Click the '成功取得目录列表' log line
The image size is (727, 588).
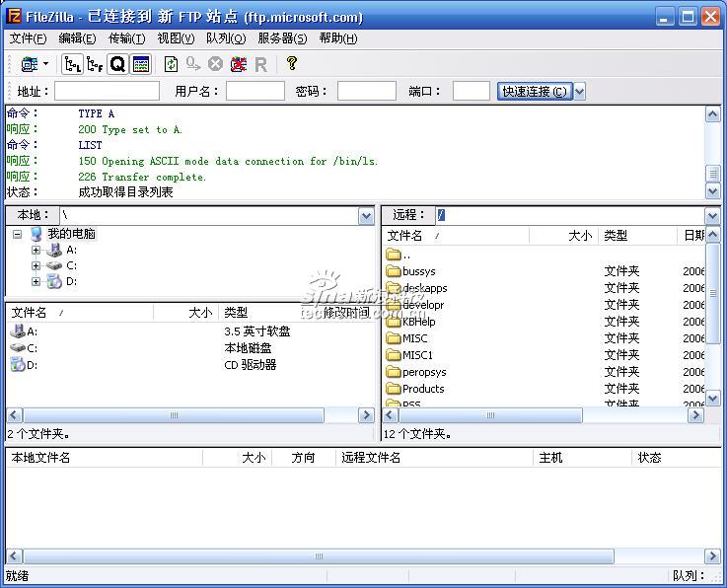125,192
